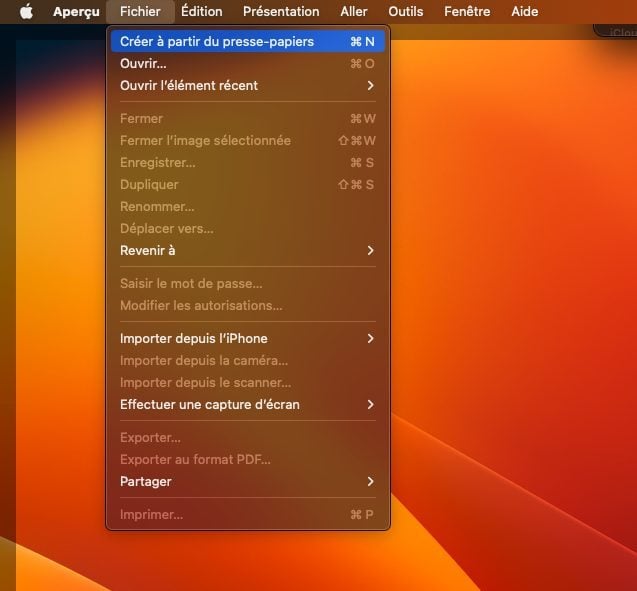Open the Aperçu application menu
The height and width of the screenshot is (591, 637).
[x=76, y=11]
